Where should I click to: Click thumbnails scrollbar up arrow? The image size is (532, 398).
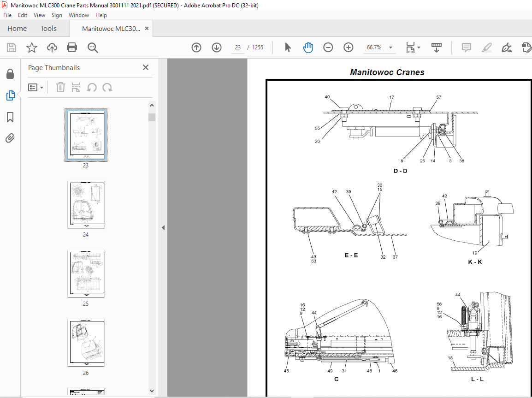point(152,105)
